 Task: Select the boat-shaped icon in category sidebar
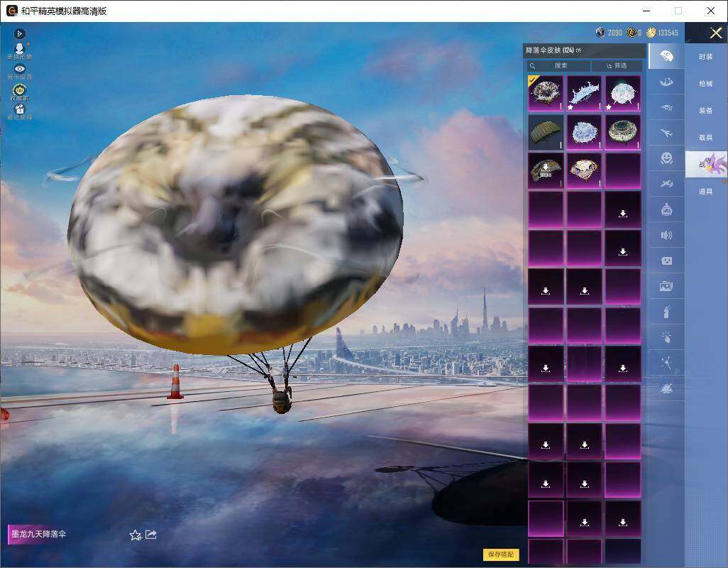(666, 82)
